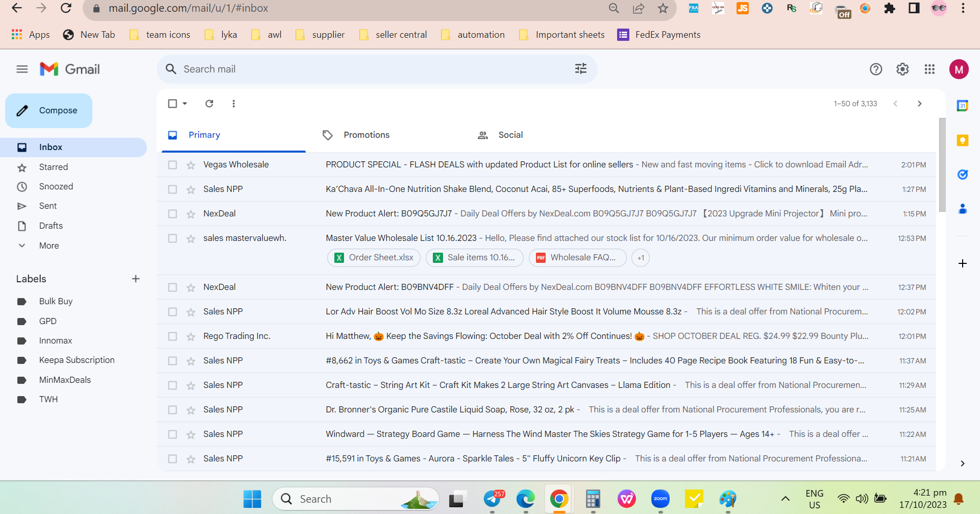This screenshot has width=980, height=514.
Task: Open the Wholesale FAQ PDF attachment
Action: point(577,258)
